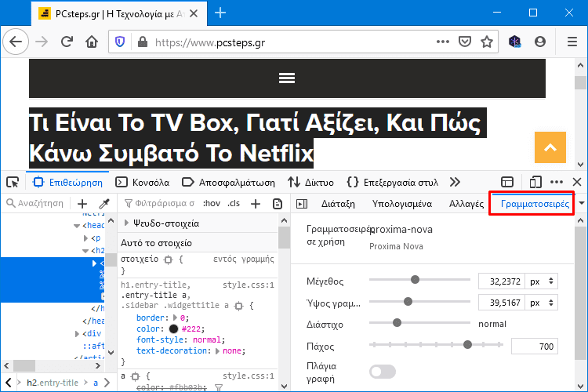The width and height of the screenshot is (588, 392).
Task: Click the TV Box article headline link
Action: [258, 138]
